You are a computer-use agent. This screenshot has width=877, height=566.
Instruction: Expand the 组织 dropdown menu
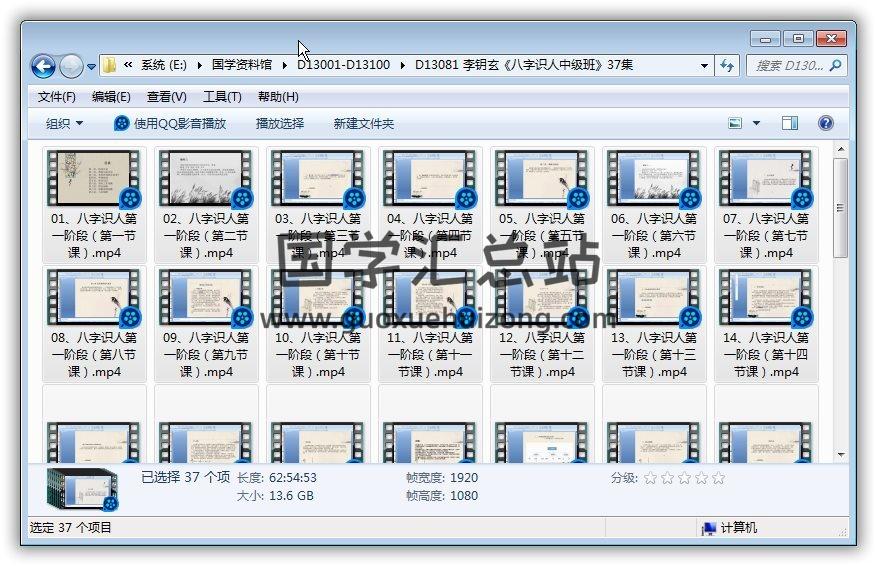[64, 123]
